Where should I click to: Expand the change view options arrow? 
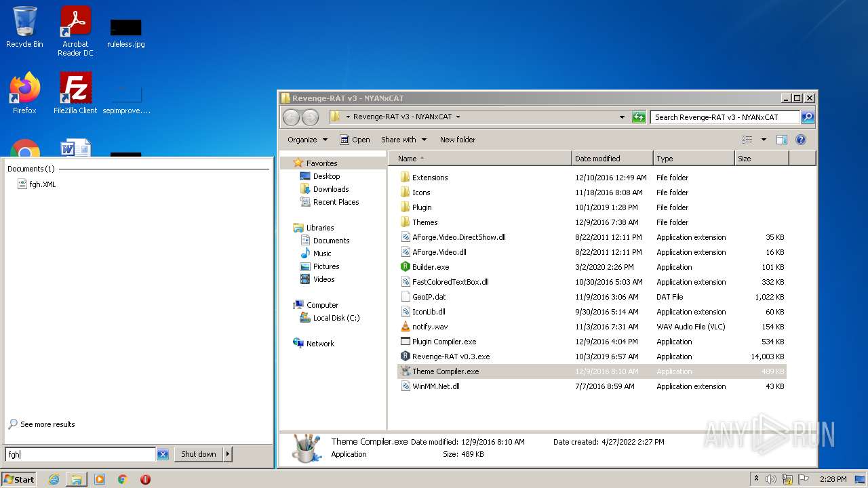coord(764,140)
